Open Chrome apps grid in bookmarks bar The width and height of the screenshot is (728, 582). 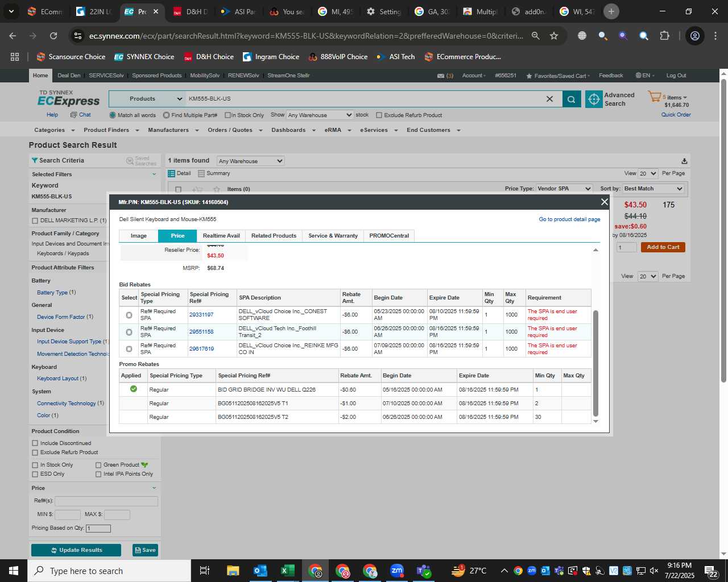[15, 57]
